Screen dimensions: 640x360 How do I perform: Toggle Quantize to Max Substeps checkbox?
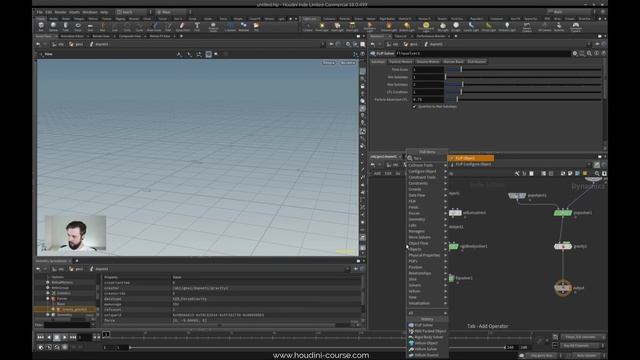pos(414,107)
